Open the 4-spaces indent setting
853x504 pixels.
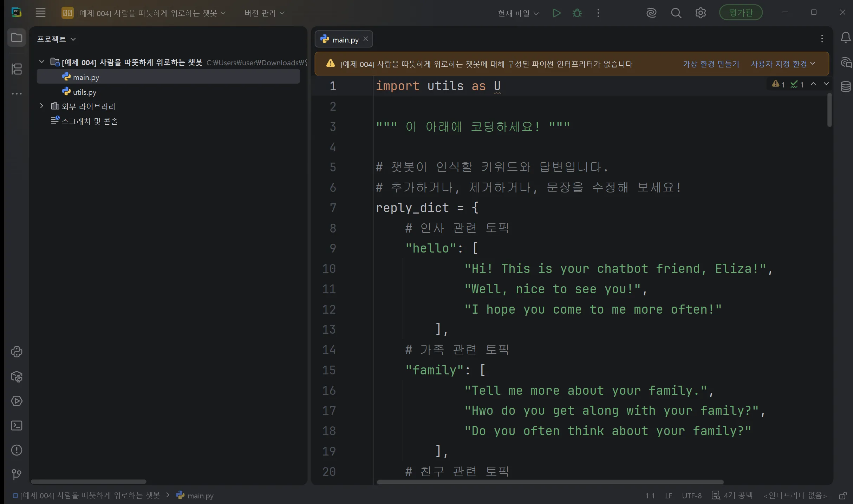pyautogui.click(x=732, y=496)
